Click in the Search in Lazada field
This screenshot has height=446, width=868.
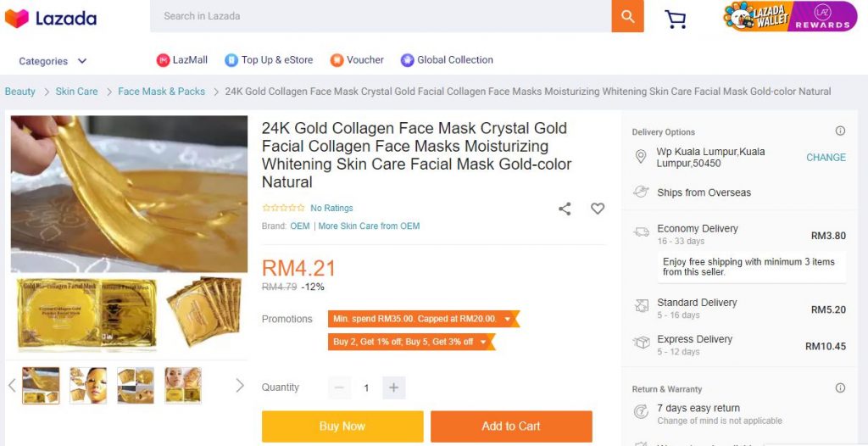pos(380,16)
